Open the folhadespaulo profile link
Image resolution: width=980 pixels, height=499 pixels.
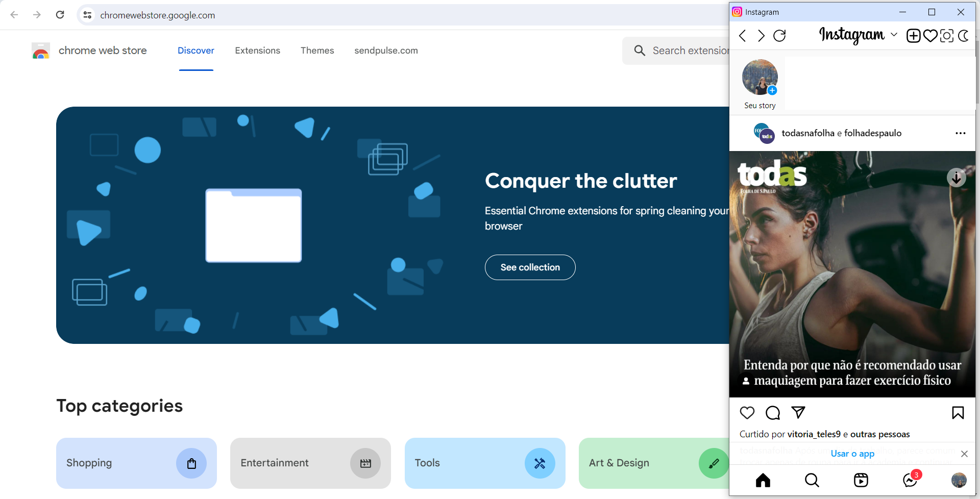873,133
